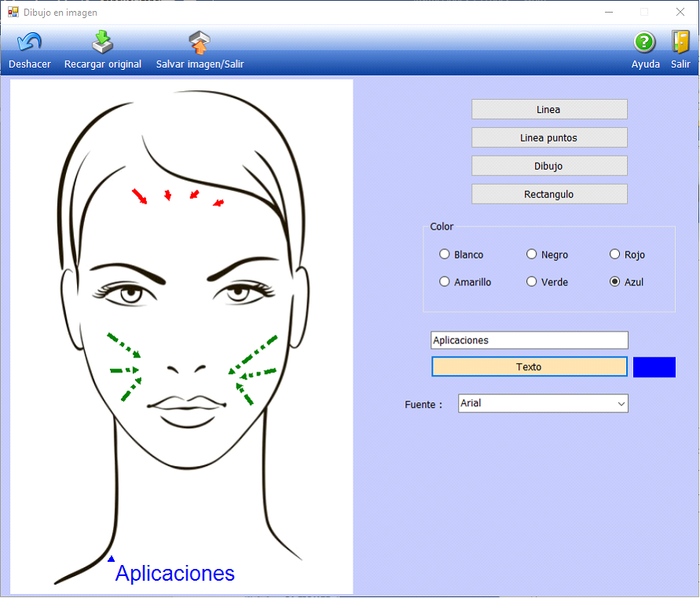700x598 pixels.
Task: Expand the Fuente Arial dropdown
Action: [x=621, y=404]
